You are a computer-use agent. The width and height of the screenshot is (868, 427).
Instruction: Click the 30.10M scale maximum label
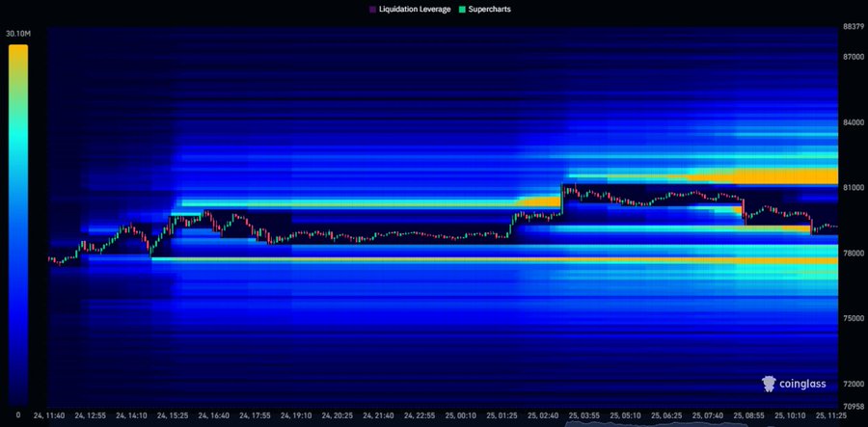pos(18,35)
